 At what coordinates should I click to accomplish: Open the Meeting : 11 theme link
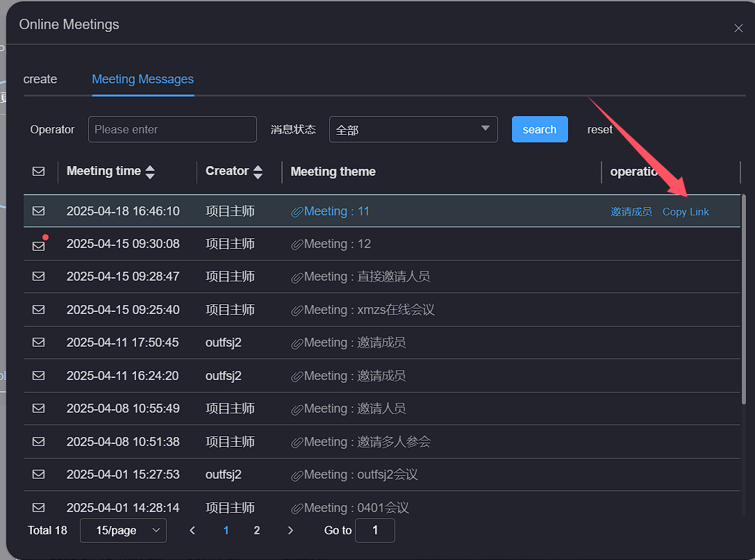(x=337, y=211)
